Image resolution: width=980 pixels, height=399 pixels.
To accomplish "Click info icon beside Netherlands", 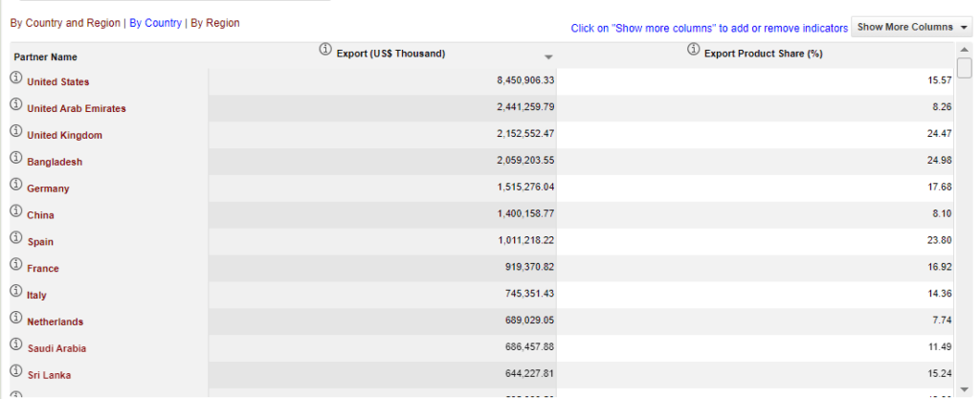I will click(16, 318).
